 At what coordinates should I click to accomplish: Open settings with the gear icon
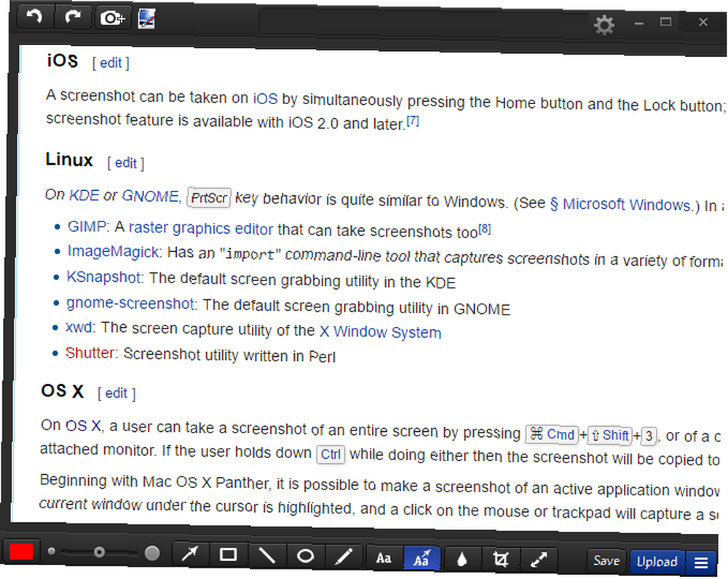coord(604,24)
